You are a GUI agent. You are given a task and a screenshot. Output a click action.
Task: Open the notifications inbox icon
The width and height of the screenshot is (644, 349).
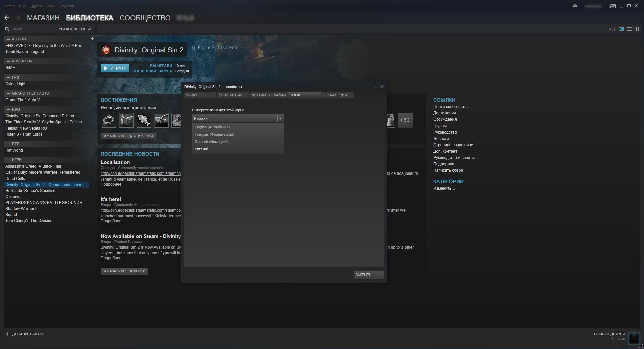tap(575, 6)
